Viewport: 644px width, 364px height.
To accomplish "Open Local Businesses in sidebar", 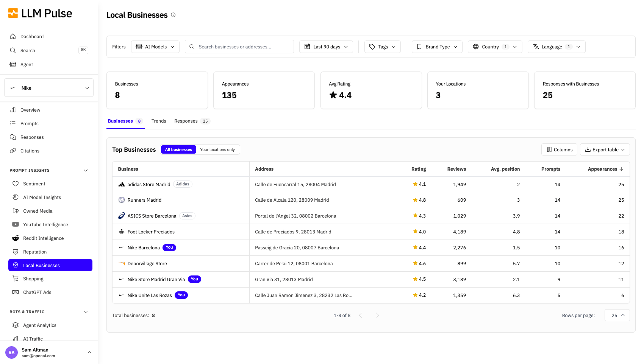I will 50,265.
